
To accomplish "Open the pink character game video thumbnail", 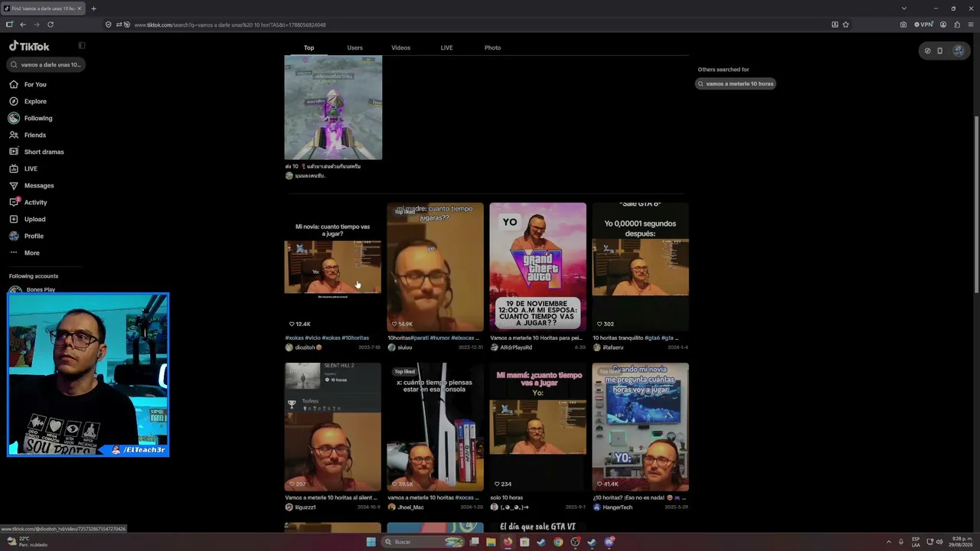I will [333, 107].
